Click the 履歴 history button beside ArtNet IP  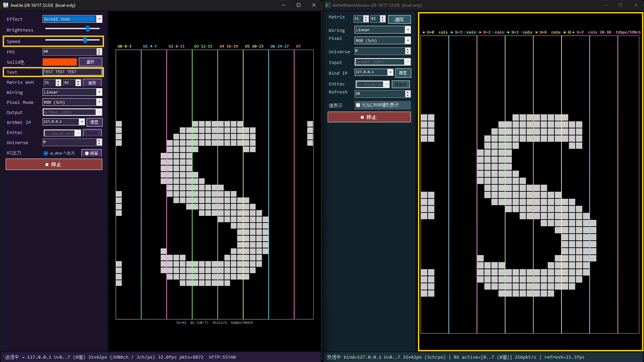tap(94, 122)
